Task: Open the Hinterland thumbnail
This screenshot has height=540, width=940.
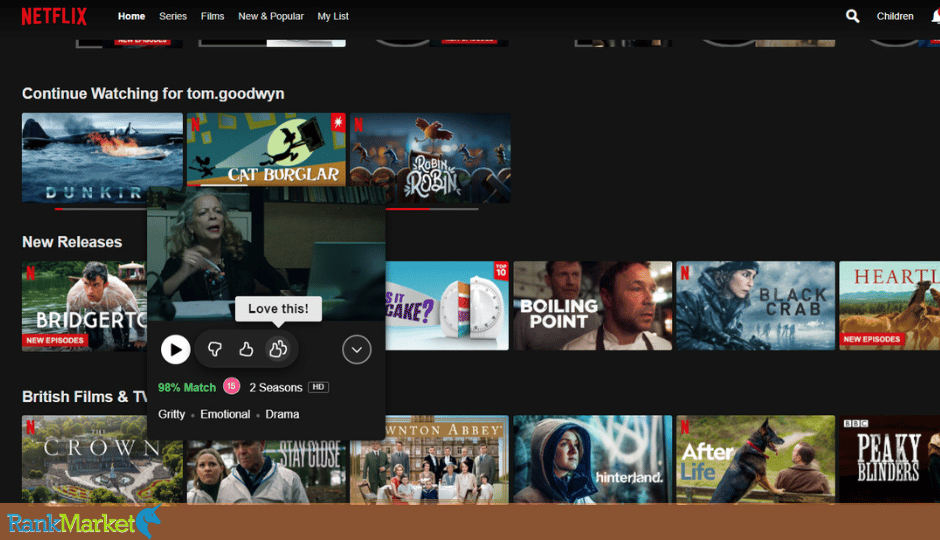Action: click(592, 459)
